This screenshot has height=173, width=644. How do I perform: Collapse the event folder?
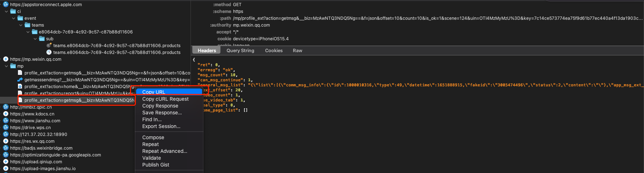[x=14, y=18]
